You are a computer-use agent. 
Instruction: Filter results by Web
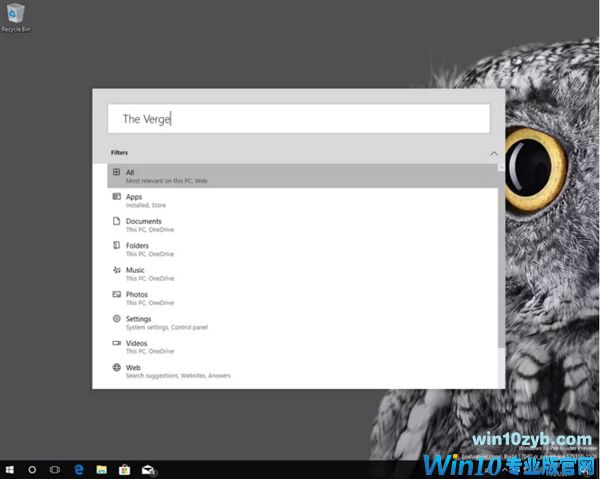coord(303,371)
